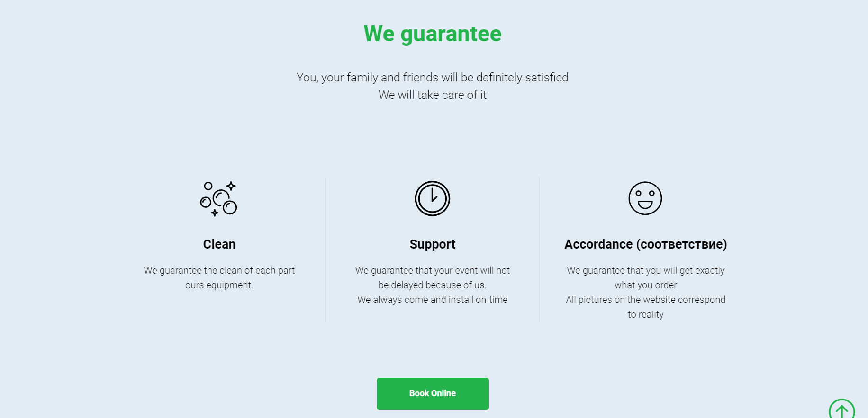This screenshot has width=868, height=418.
Task: Select the "Support" column title
Action: (x=432, y=244)
